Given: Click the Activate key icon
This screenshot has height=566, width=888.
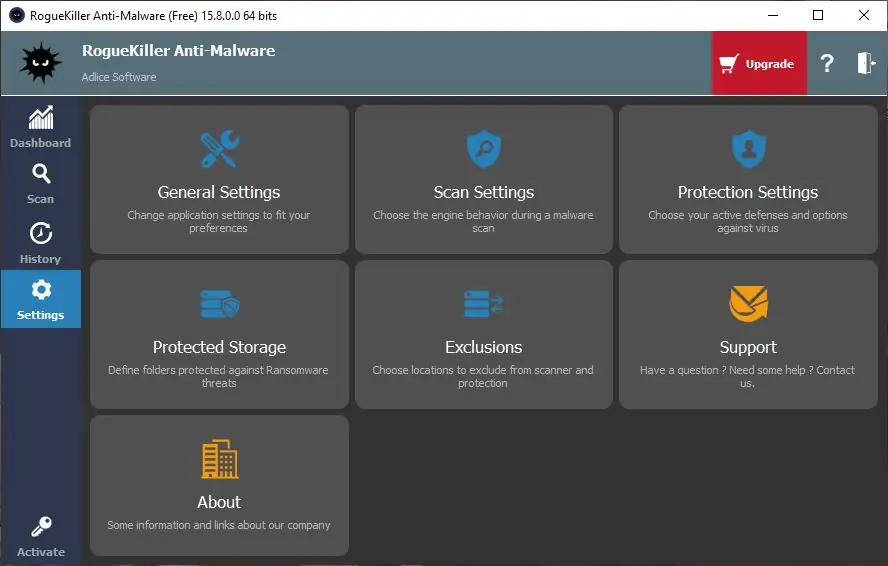Looking at the screenshot, I should click(41, 526).
